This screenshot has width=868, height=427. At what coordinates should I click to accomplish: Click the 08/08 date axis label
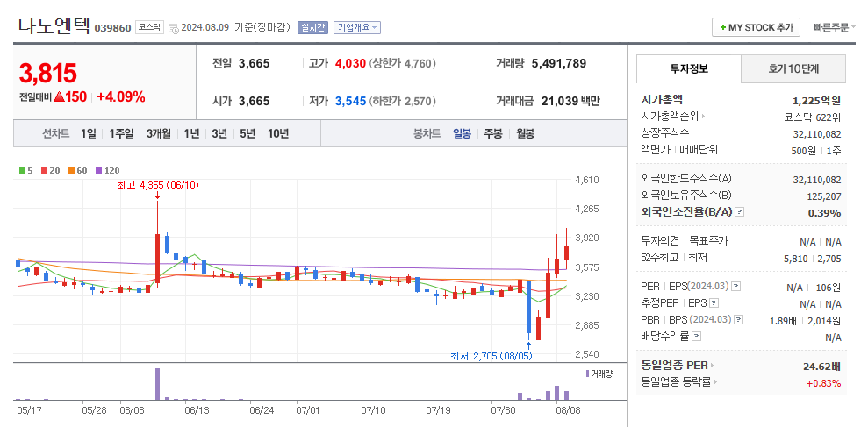click(568, 410)
